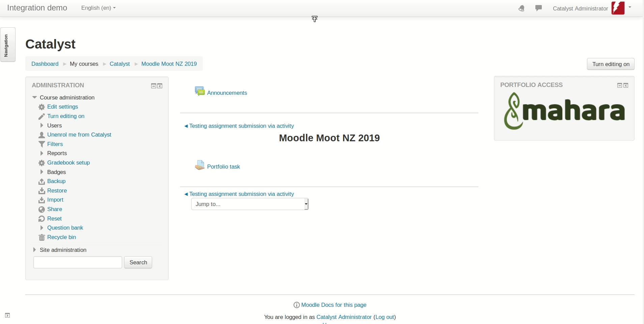
Task: Click the Catalyst Administrator avatar picture
Action: tap(618, 8)
